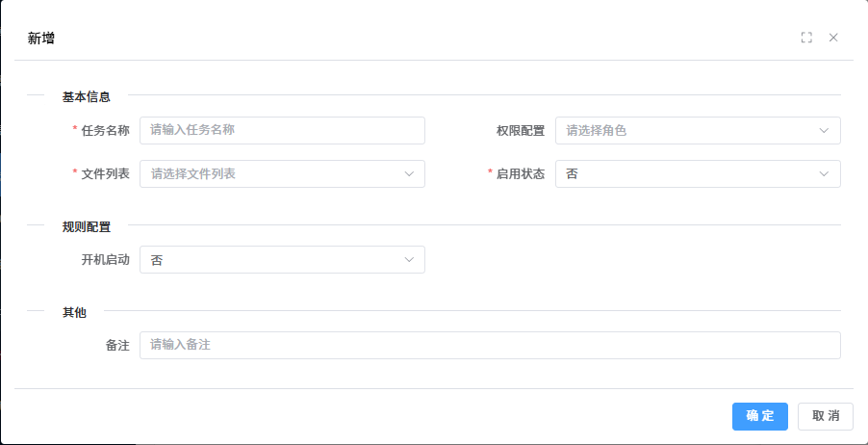Click the 开机启动 field label

click(105, 259)
